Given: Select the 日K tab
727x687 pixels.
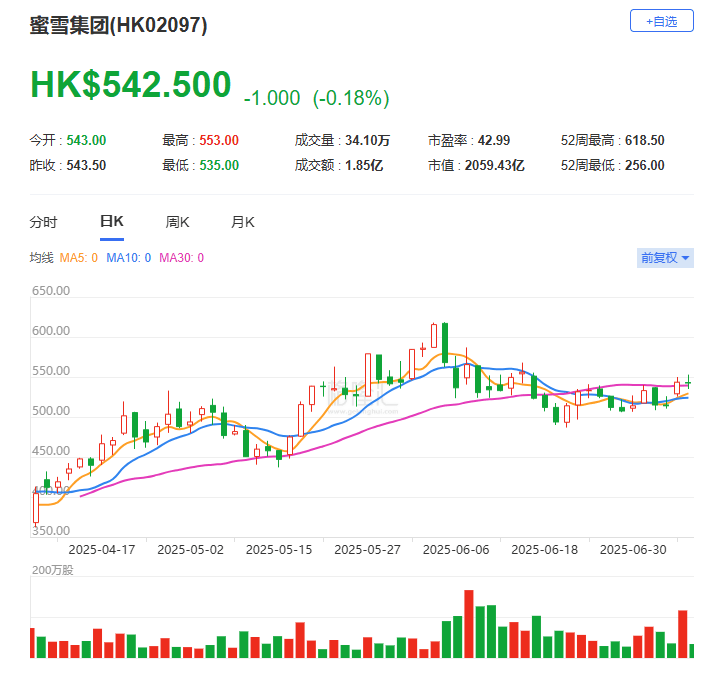Looking at the screenshot, I should 112,222.
